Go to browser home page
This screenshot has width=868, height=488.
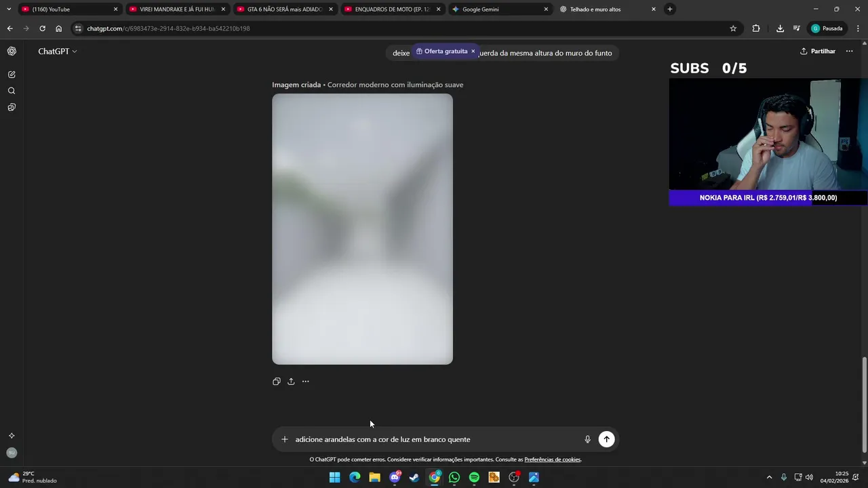point(58,28)
